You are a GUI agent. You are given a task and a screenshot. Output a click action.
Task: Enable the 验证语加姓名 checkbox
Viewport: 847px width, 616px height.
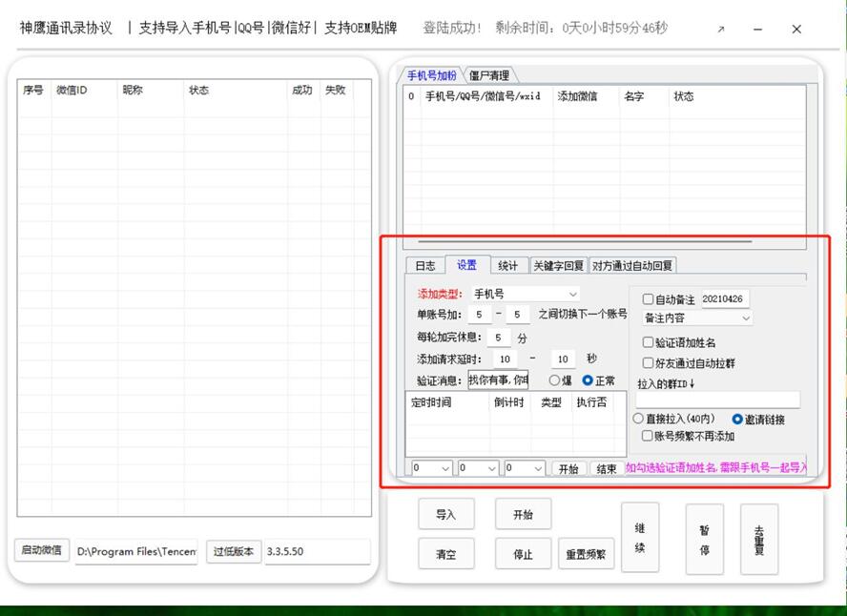pyautogui.click(x=648, y=342)
